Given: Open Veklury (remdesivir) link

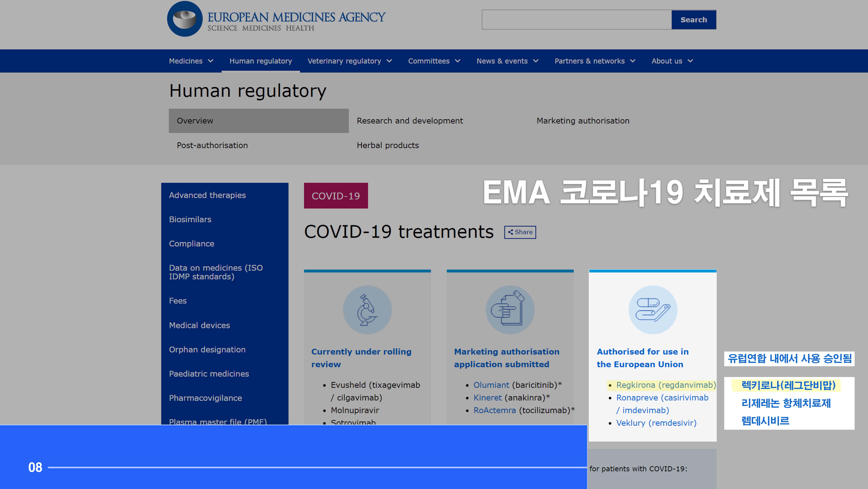Looking at the screenshot, I should coord(656,423).
